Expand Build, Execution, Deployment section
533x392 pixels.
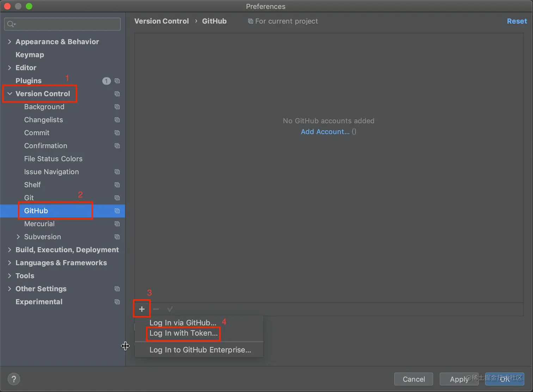pyautogui.click(x=10, y=250)
